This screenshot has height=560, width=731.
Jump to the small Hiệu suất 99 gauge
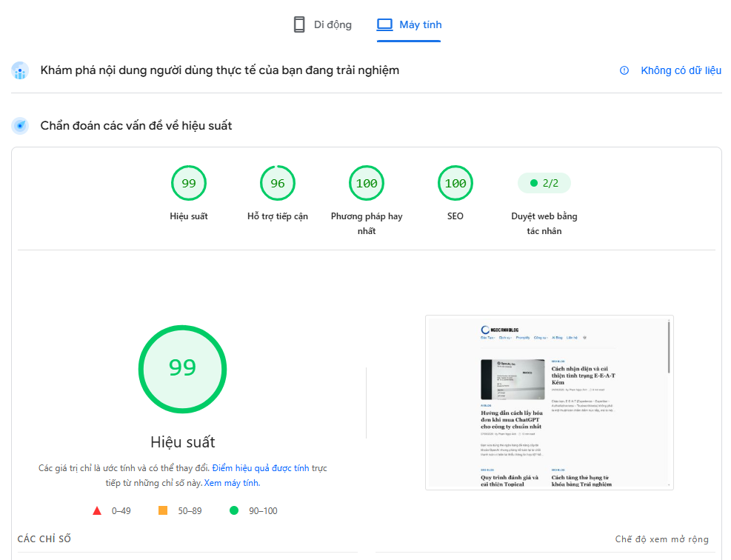tap(189, 183)
